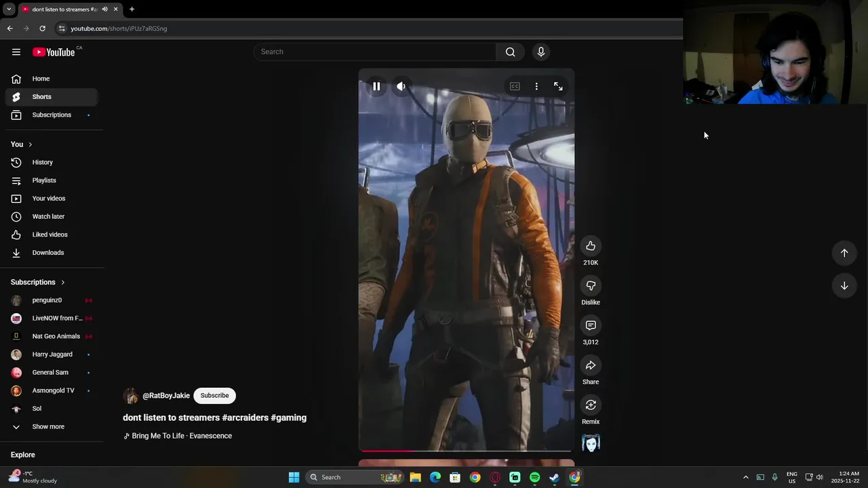Open Steam from the taskbar

[554, 477]
